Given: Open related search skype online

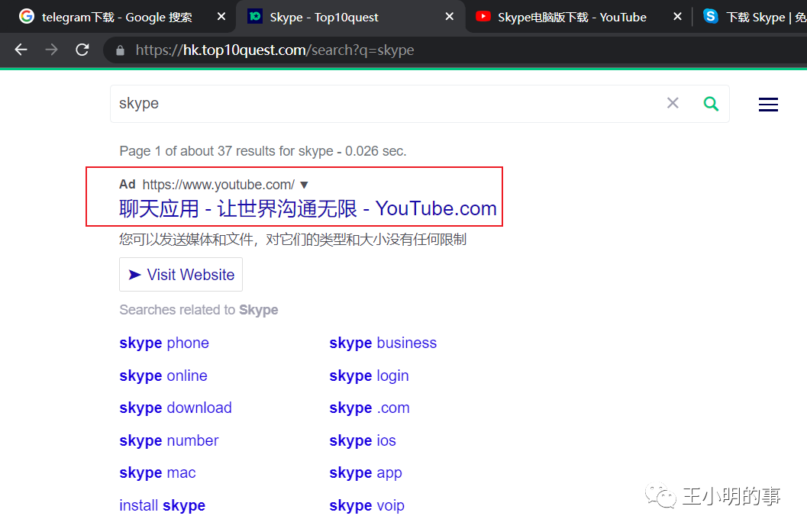Looking at the screenshot, I should (163, 376).
